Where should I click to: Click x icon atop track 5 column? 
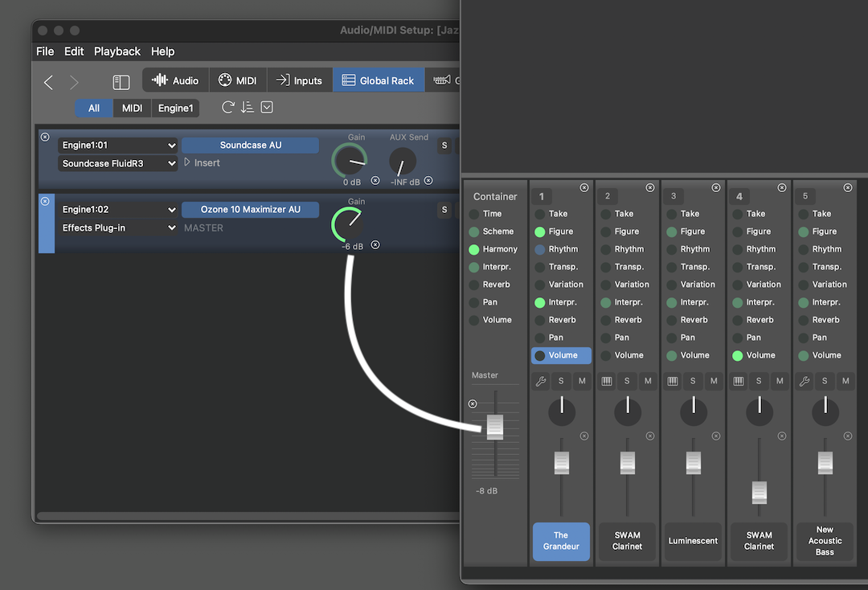(848, 187)
